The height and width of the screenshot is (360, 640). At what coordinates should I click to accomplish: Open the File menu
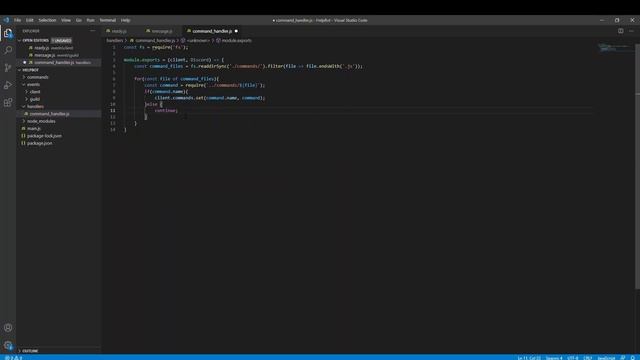coord(18,20)
